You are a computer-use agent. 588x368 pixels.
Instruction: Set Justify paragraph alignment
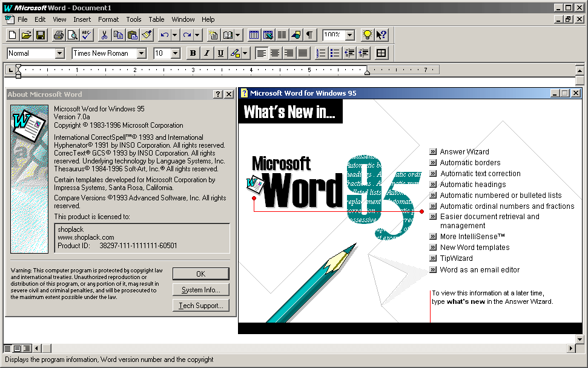[303, 53]
